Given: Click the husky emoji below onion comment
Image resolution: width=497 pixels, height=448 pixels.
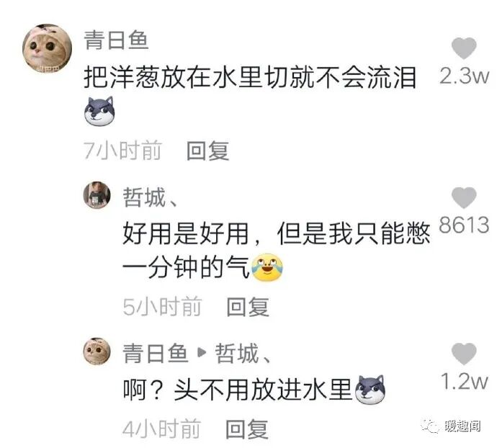Looking at the screenshot, I should (x=99, y=112).
